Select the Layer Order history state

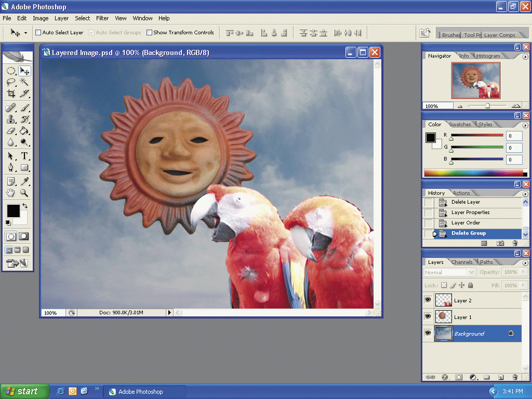click(x=465, y=223)
